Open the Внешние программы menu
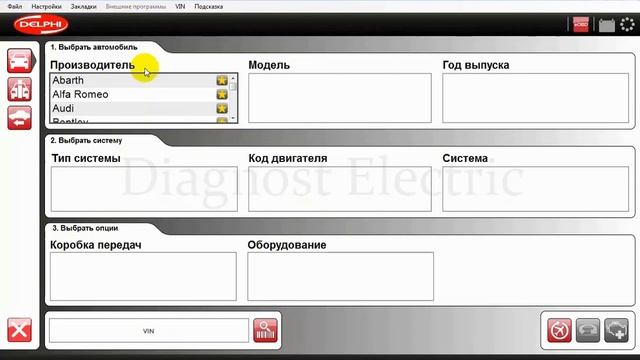Viewport: 640px width, 360px height. point(136,7)
